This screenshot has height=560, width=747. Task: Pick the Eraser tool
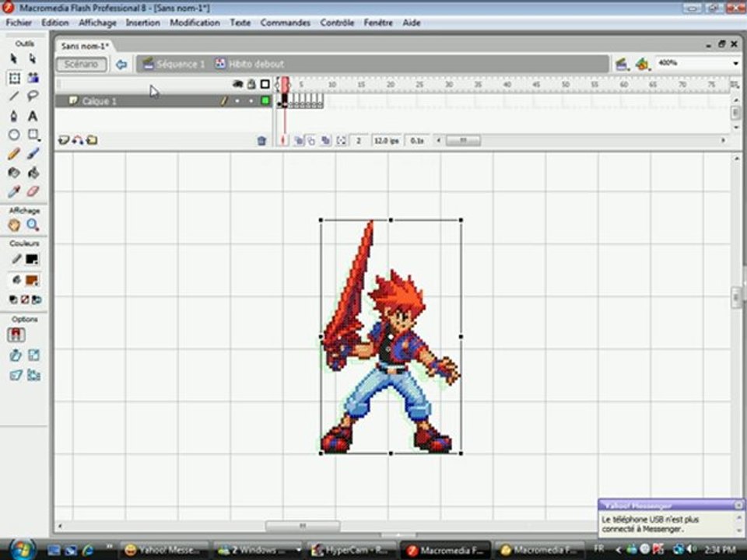[x=33, y=191]
